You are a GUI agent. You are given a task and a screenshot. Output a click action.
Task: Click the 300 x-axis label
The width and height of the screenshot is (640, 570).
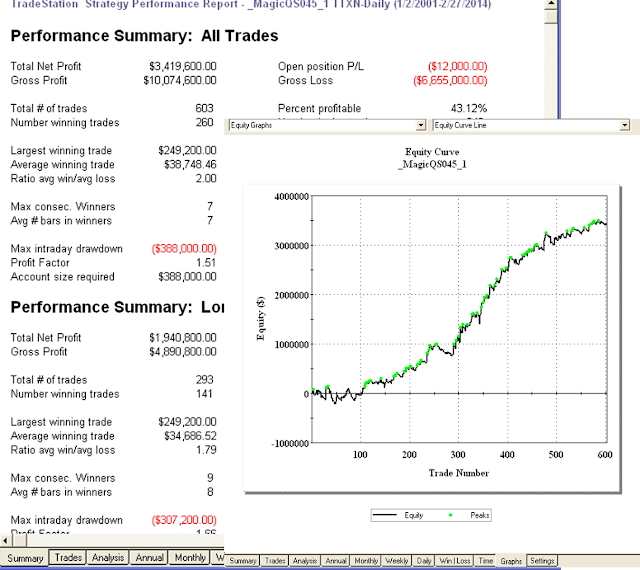[x=458, y=455]
